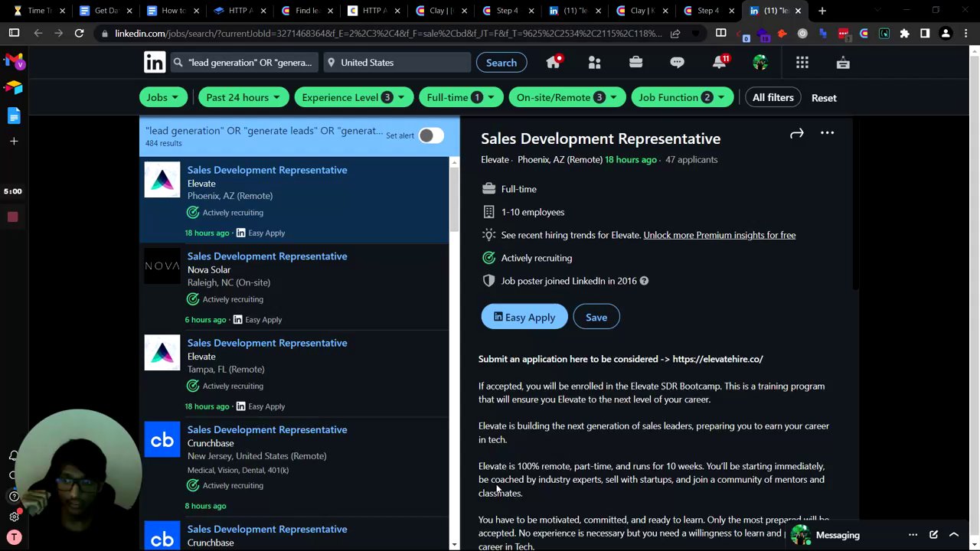Open the Messaging chat bubble icon in navbar
Screen dimensions: 980x551
click(x=677, y=63)
